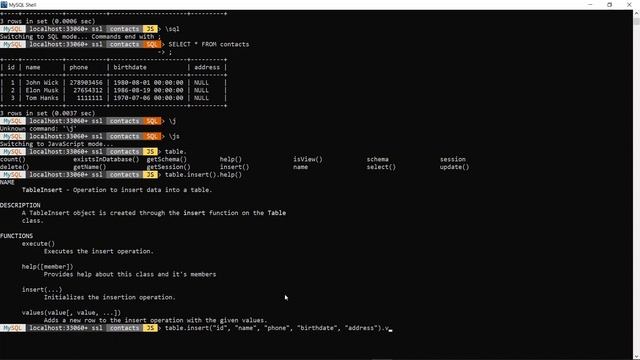
Task: Click the 'birthdate' column header
Action: click(x=130, y=67)
